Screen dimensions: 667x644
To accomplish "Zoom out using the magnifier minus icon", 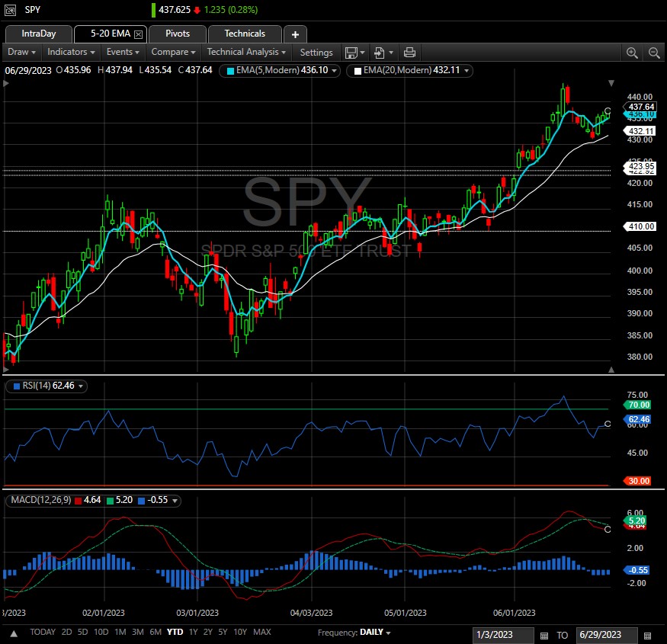I will [x=654, y=53].
